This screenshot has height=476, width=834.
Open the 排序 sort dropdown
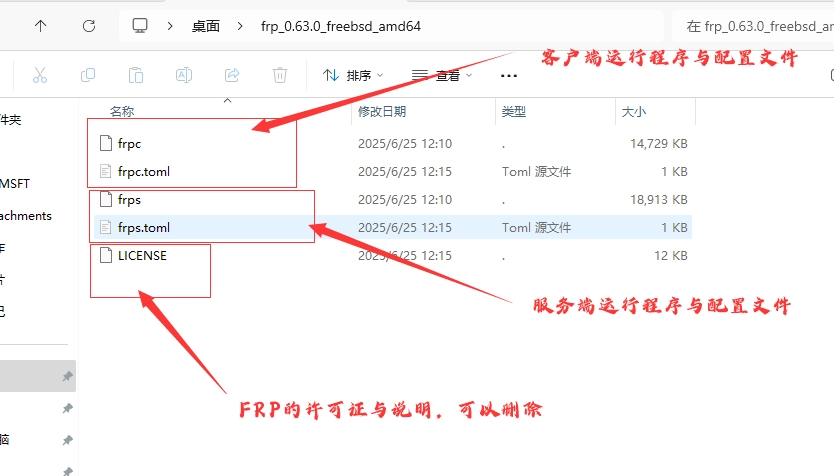point(353,76)
